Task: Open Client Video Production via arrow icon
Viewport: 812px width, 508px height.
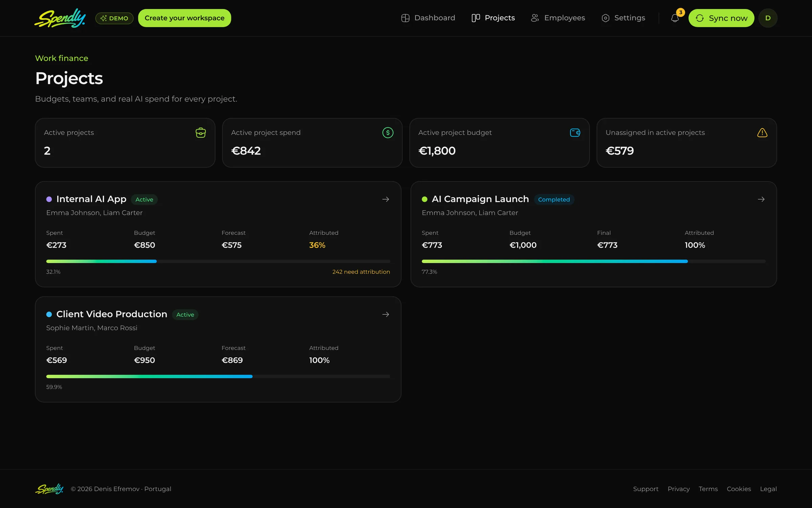Action: click(386, 314)
